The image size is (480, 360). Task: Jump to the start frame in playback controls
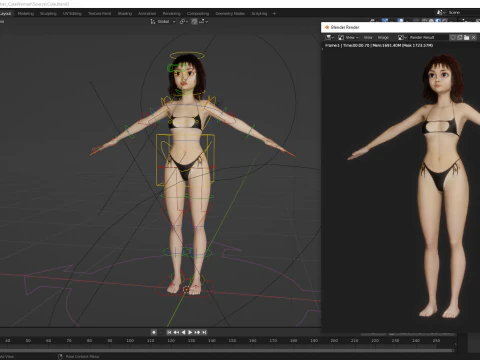pyautogui.click(x=169, y=332)
